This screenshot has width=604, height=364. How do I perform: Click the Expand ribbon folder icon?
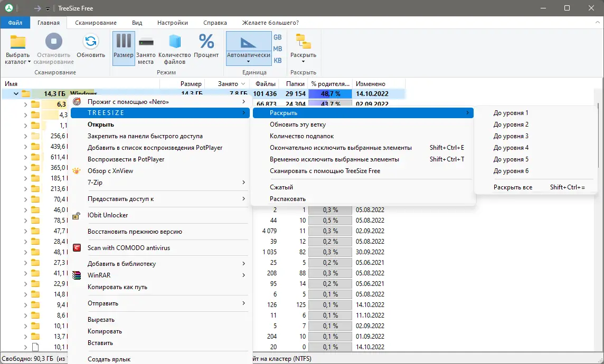[303, 42]
